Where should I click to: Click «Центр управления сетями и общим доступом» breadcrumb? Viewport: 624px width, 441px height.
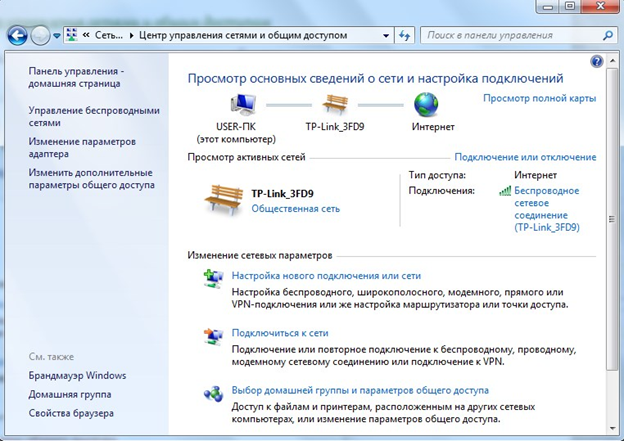(243, 35)
